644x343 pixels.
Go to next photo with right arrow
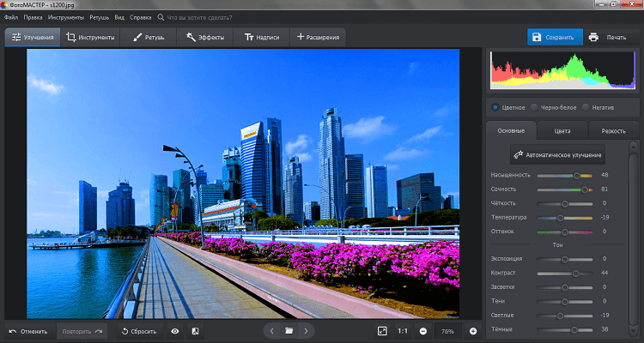click(x=306, y=330)
